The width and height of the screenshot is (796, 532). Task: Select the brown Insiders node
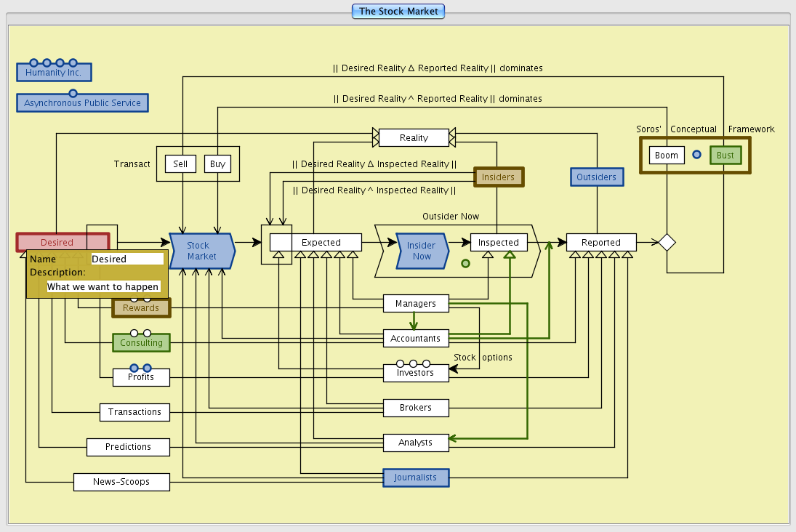[x=498, y=177]
